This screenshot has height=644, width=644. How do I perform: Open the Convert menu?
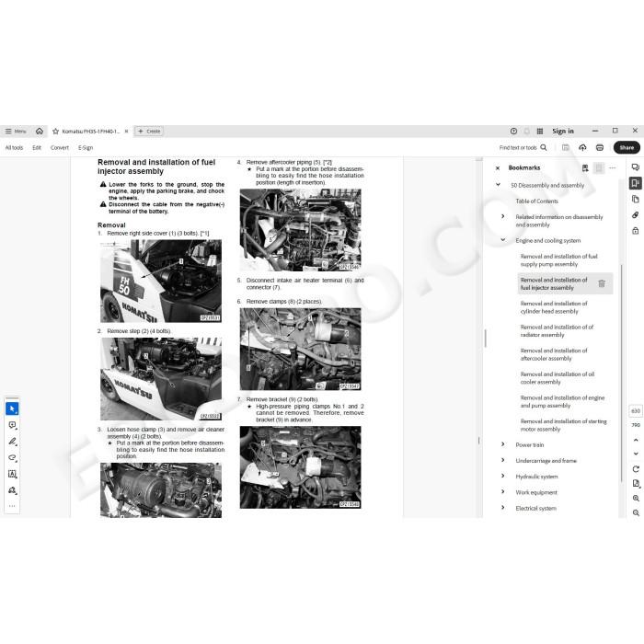pyautogui.click(x=60, y=147)
